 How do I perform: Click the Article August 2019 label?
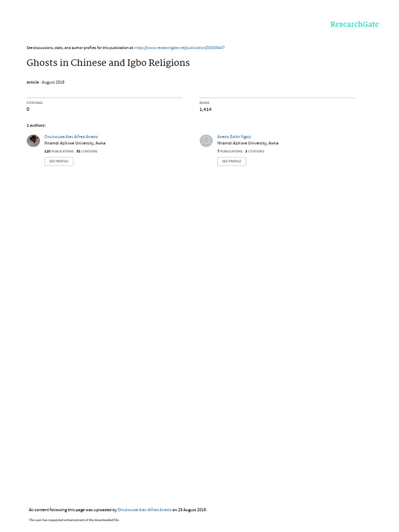(46, 82)
